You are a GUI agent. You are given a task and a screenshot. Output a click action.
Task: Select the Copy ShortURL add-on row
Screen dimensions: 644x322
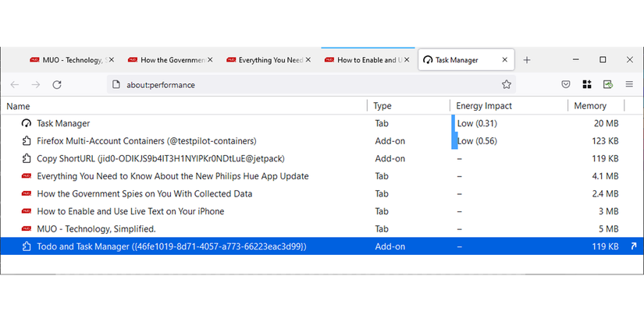tap(322, 158)
